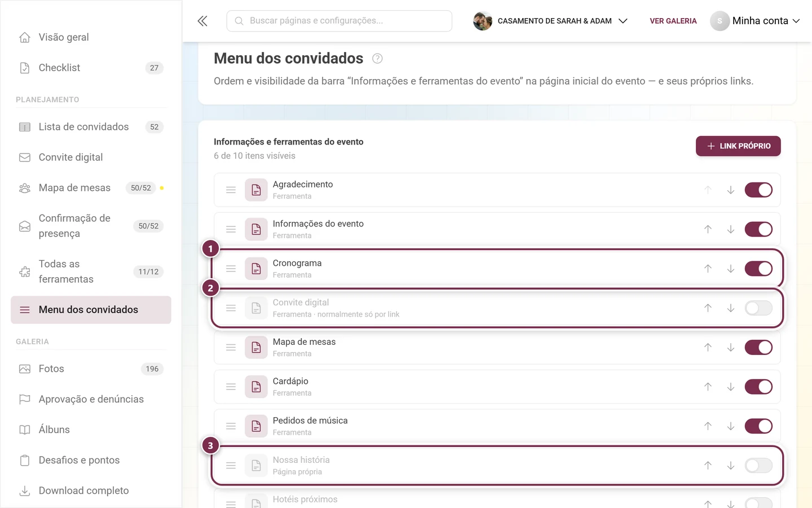812x508 pixels.
Task: Move Mapa de mesas row down
Action: pos(731,348)
